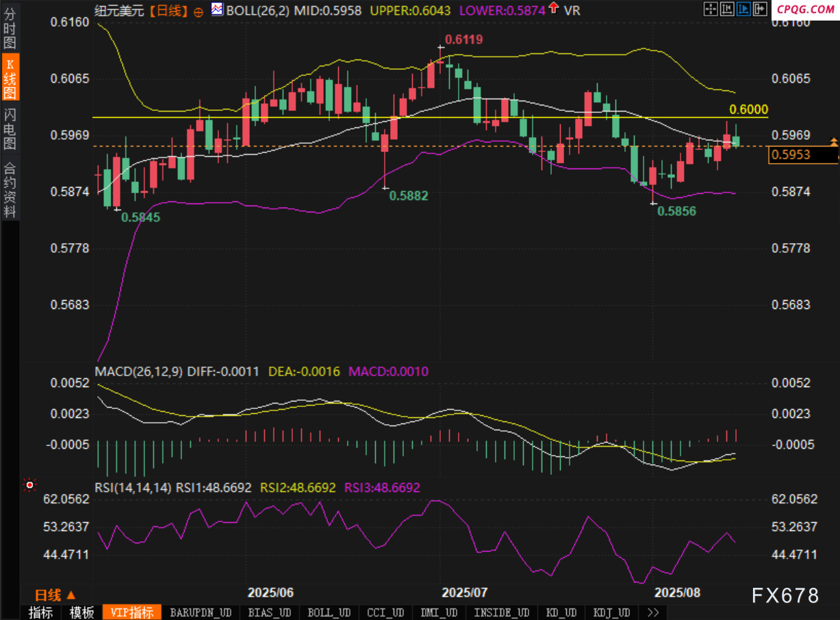Viewport: 840px width, 620px height.
Task: Switch to 分时图 view
Action: [10, 30]
